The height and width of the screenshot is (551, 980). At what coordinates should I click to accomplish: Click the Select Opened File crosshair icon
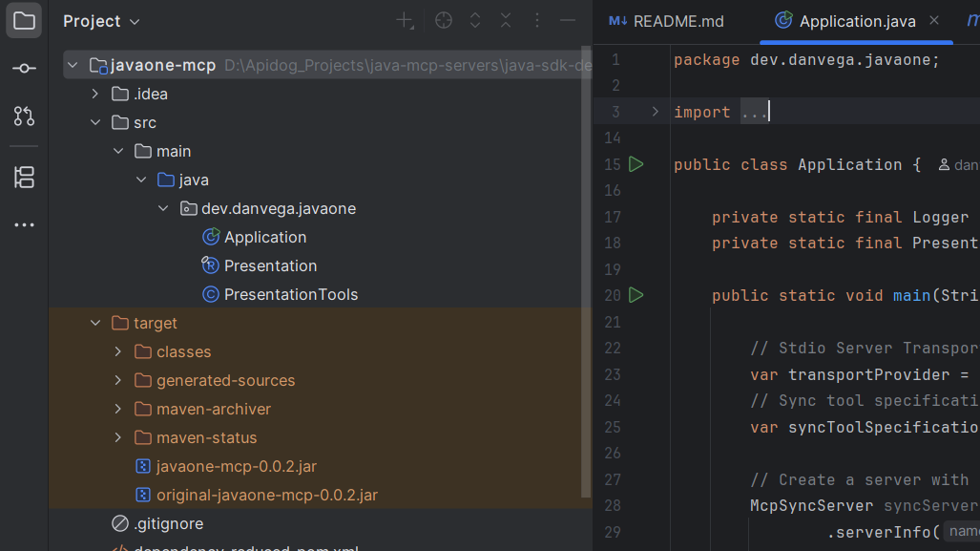click(x=444, y=21)
